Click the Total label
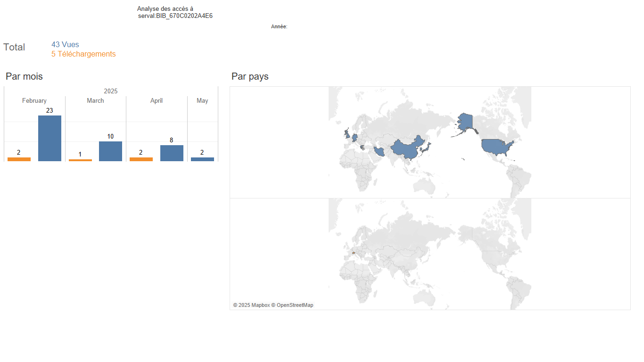Image resolution: width=644 pixels, height=362 pixels. pos(14,47)
